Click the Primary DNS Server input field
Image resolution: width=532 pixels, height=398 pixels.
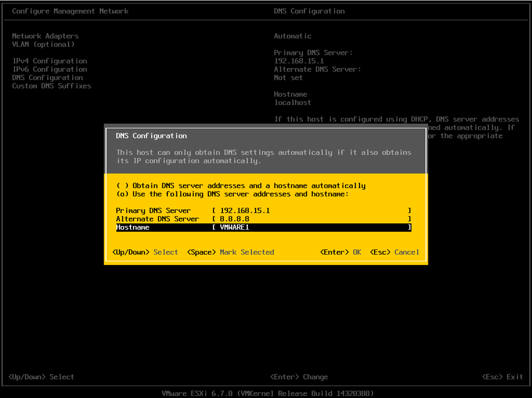point(312,211)
